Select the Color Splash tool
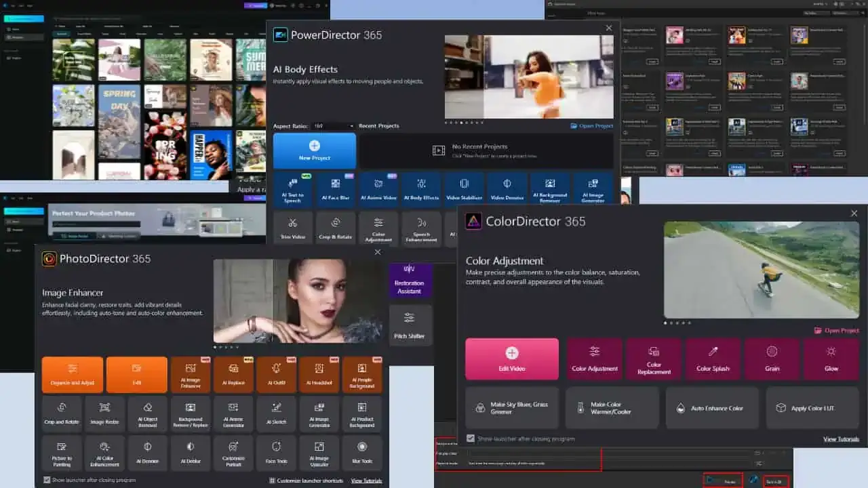The height and width of the screenshot is (488, 868). pyautogui.click(x=713, y=359)
